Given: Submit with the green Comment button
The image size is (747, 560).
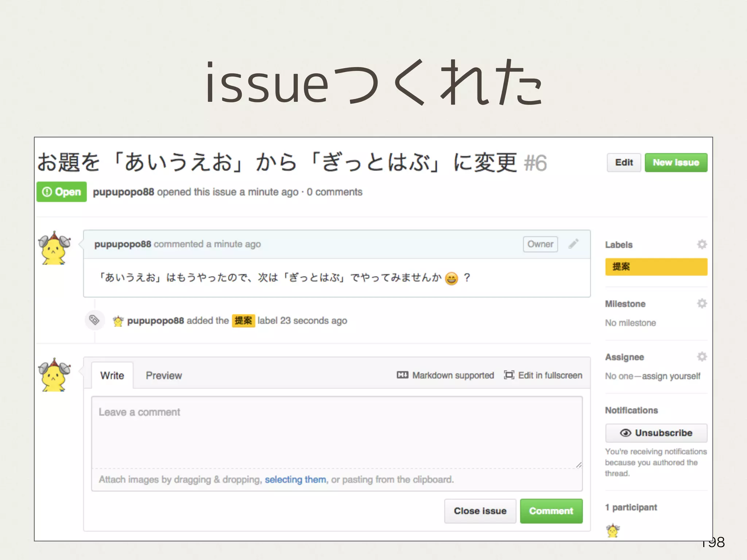Looking at the screenshot, I should (551, 511).
